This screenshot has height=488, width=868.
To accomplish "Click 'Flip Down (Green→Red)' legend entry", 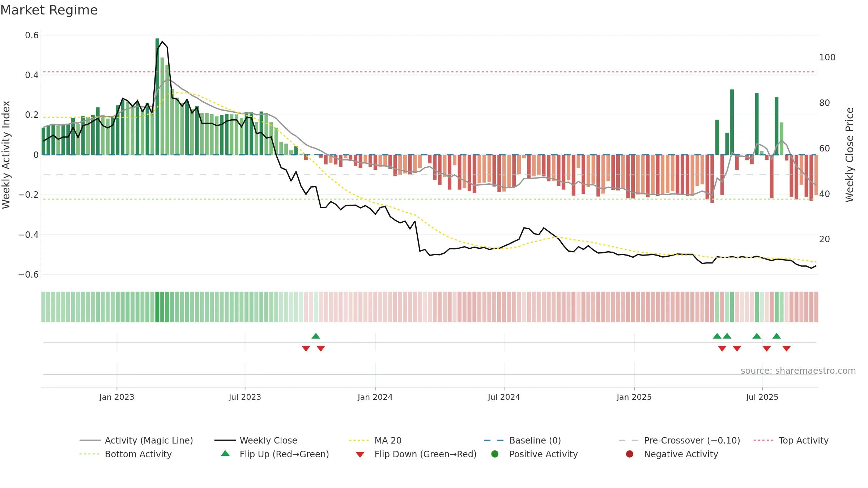I will (x=416, y=454).
